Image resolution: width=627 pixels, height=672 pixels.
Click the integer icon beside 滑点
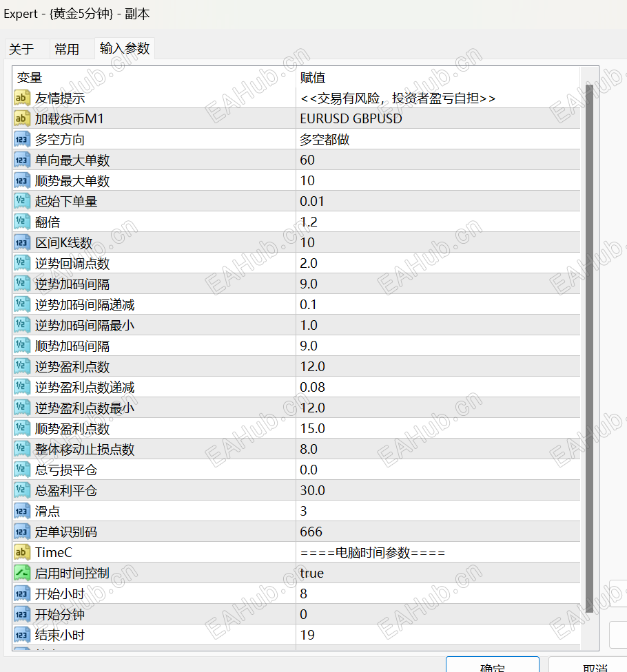[x=22, y=511]
